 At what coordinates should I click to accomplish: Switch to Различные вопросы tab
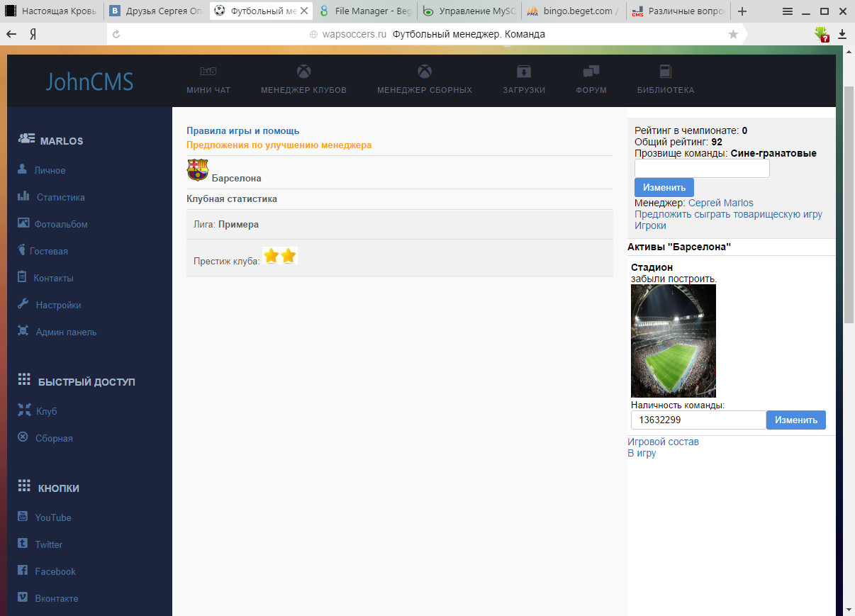678,11
